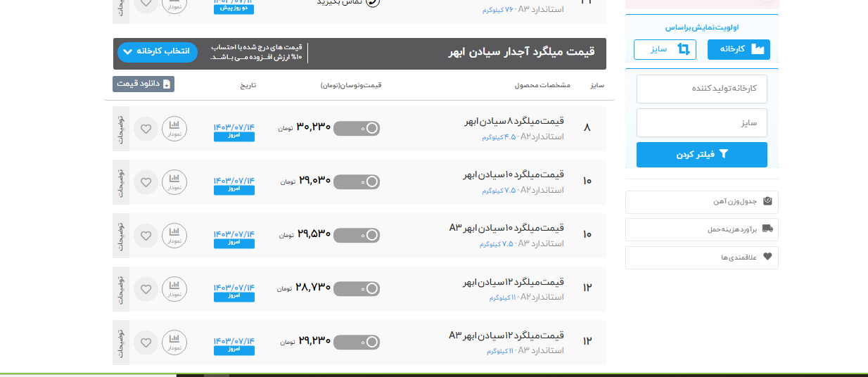This screenshot has width=868, height=377.
Task: Open the iron weight table link
Action: [701, 202]
